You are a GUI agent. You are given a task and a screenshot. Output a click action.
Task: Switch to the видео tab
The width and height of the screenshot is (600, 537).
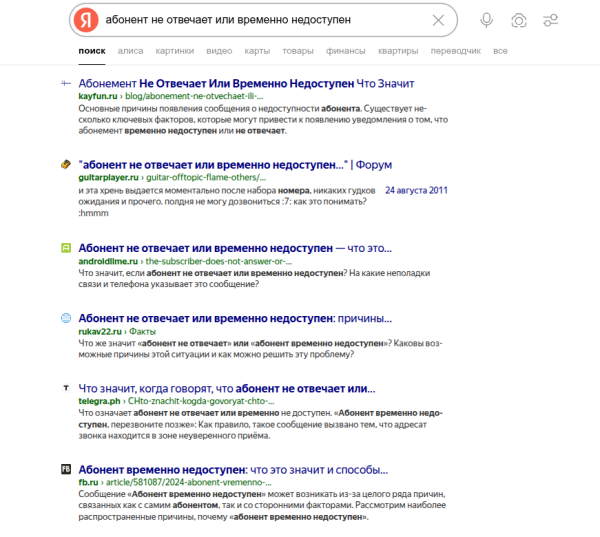click(219, 51)
